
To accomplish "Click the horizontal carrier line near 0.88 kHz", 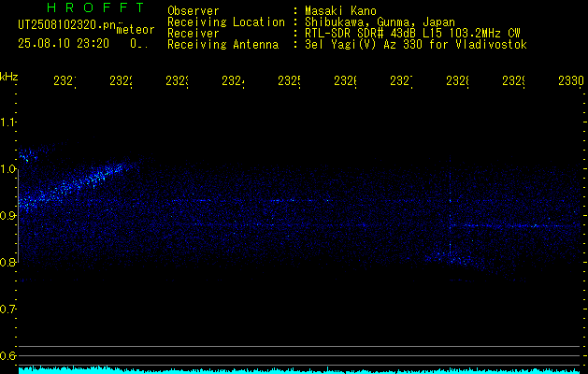I will pos(514,226).
